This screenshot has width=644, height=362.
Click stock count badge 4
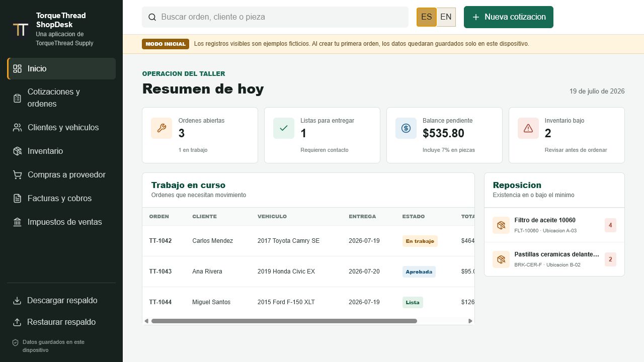(x=610, y=225)
